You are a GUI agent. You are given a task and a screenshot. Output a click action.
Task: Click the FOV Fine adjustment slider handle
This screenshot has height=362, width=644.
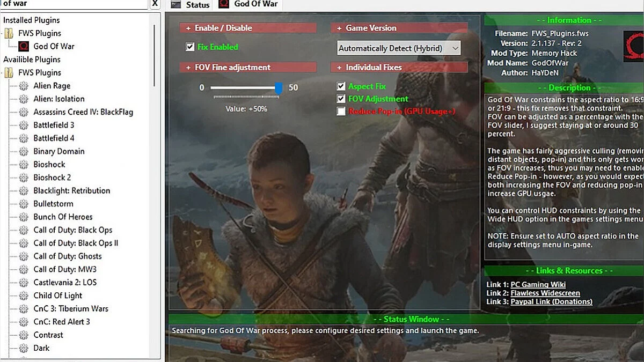tap(279, 88)
